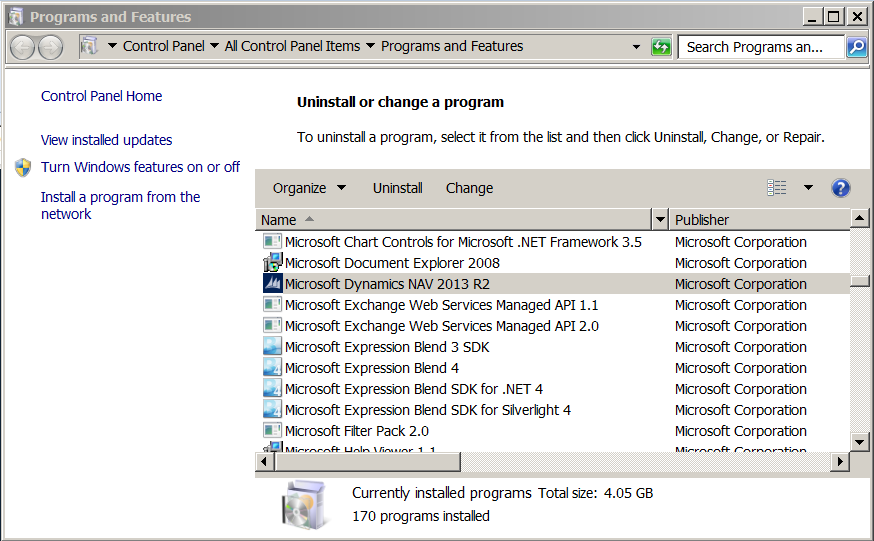Viewport: 874px width, 541px height.
Task: Click the search magnifier icon
Action: click(857, 47)
